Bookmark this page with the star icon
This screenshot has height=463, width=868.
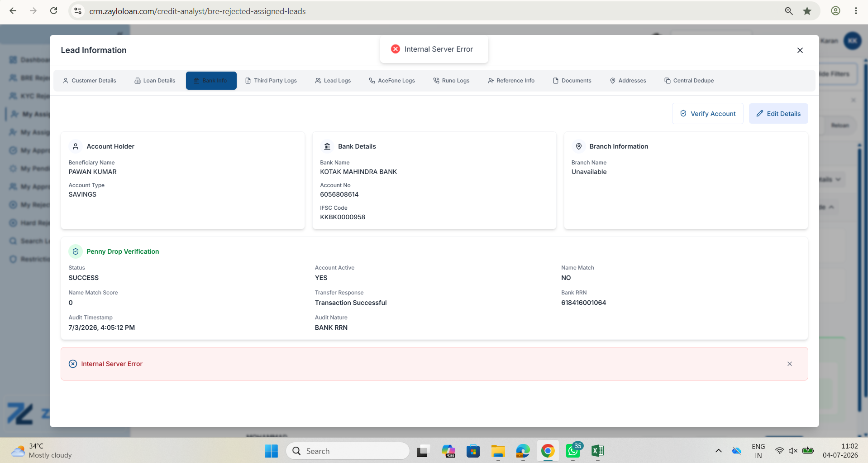[807, 11]
